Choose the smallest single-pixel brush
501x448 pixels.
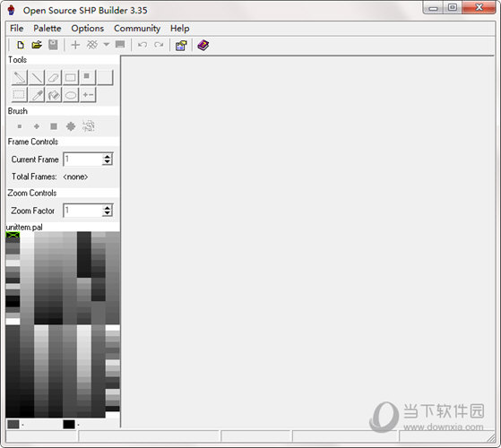(20, 126)
